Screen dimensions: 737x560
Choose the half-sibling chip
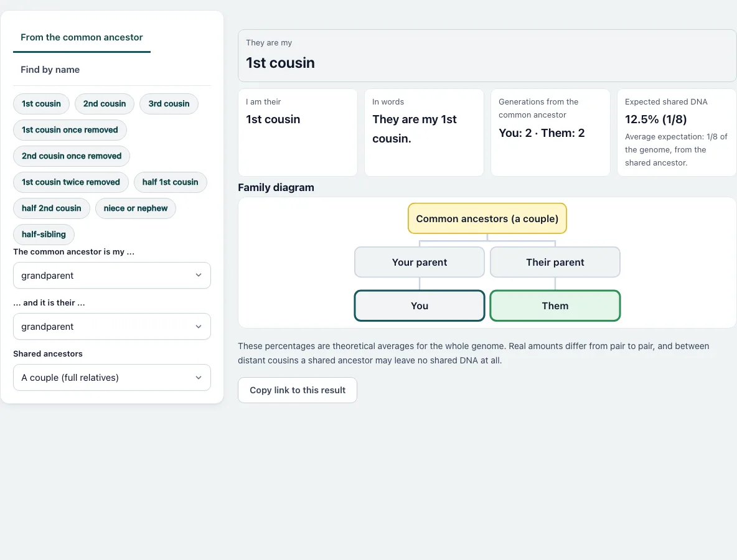coord(44,235)
